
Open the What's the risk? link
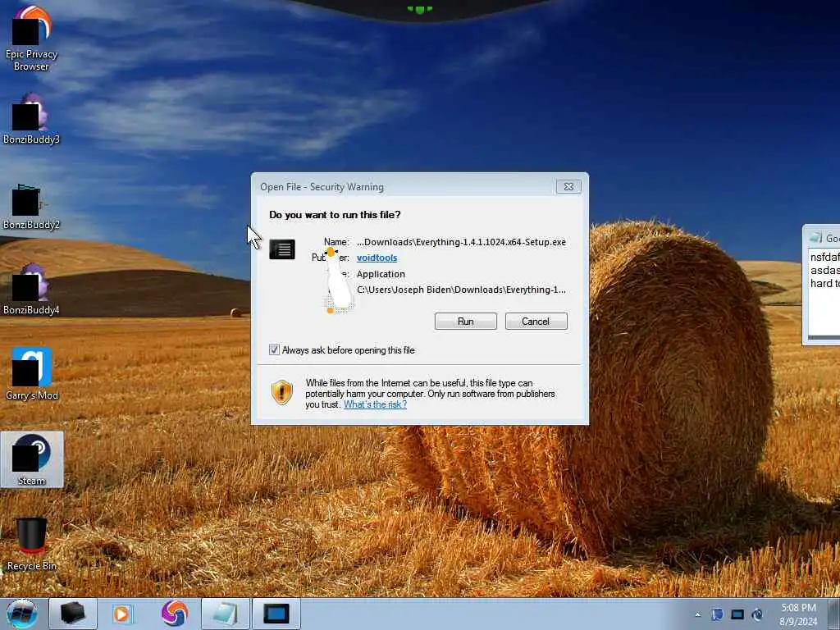(375, 404)
